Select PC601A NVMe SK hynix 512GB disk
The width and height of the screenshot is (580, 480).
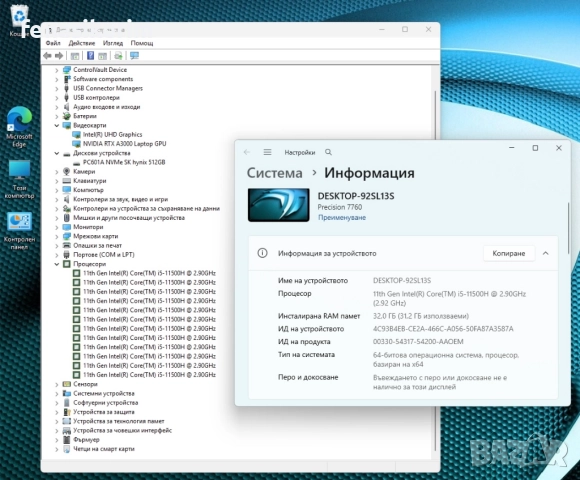coord(124,162)
